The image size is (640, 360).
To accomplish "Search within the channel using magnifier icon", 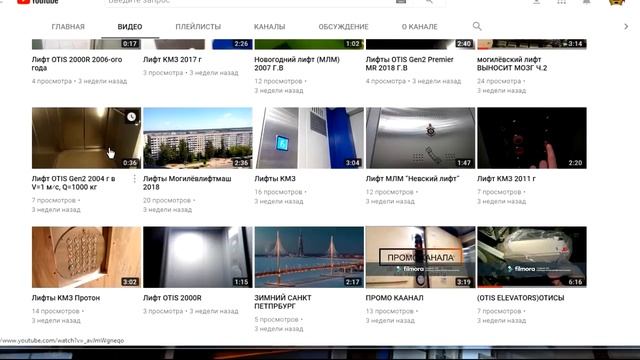I will tap(477, 27).
